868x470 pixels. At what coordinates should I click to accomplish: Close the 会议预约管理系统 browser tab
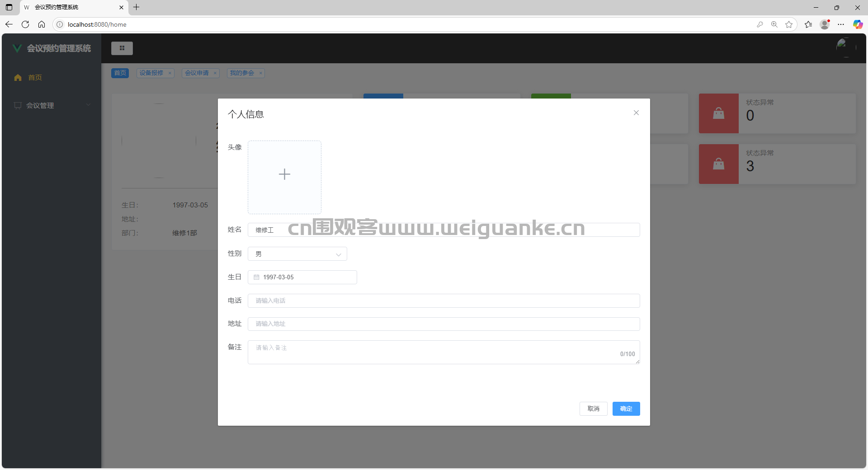click(121, 7)
